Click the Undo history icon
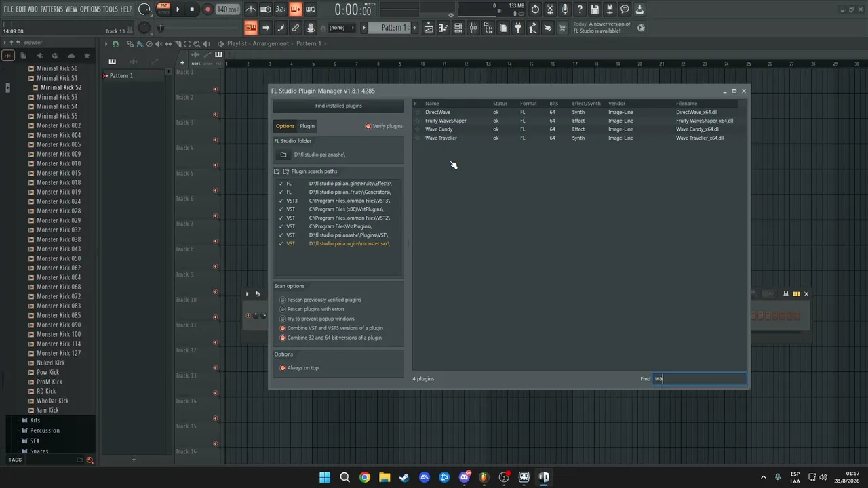The height and width of the screenshot is (488, 868). tap(535, 9)
